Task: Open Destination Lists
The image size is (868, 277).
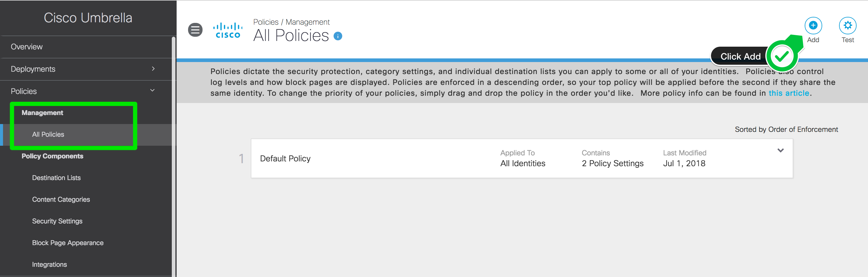Action: click(56, 178)
